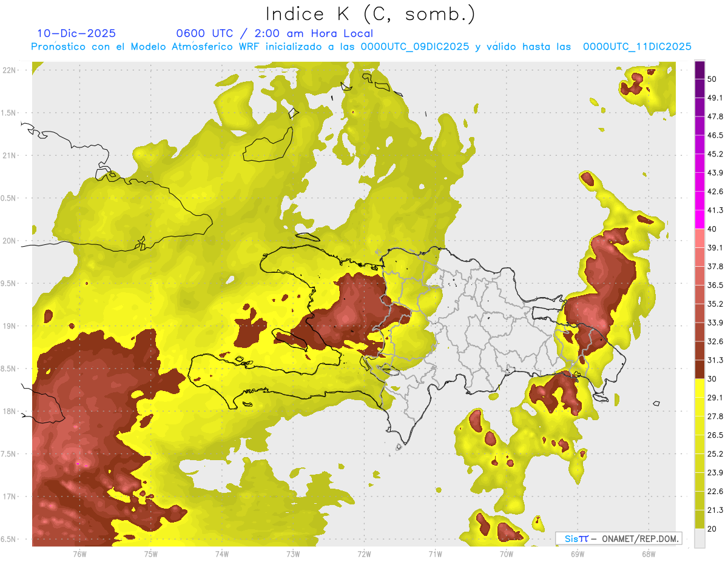Click the "68W" longitude axis label
Image resolution: width=728 pixels, height=562 pixels.
pyautogui.click(x=649, y=554)
